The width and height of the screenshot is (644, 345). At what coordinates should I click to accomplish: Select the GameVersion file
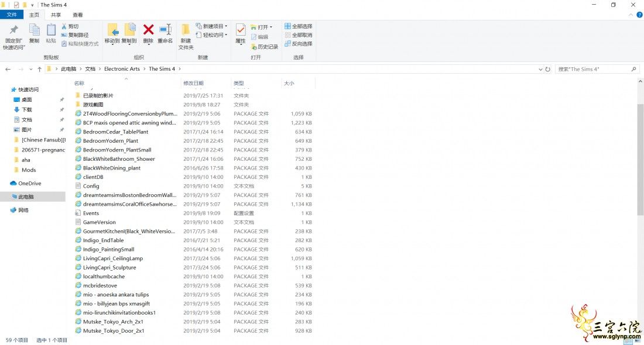(100, 222)
